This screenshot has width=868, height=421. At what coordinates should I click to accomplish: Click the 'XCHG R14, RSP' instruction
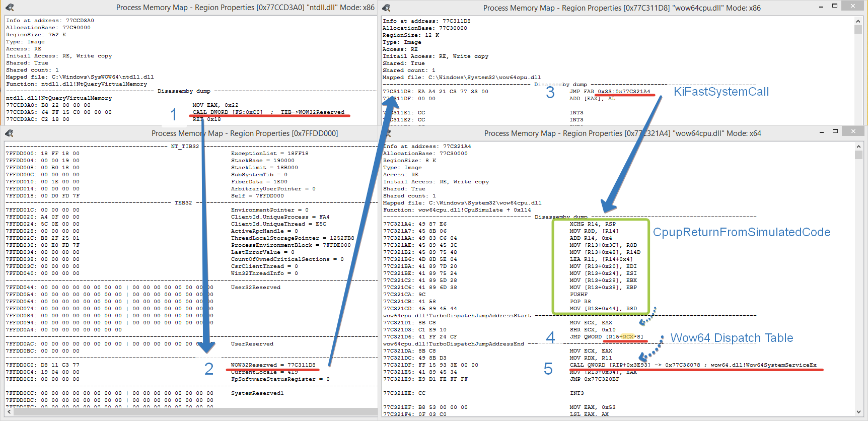593,224
